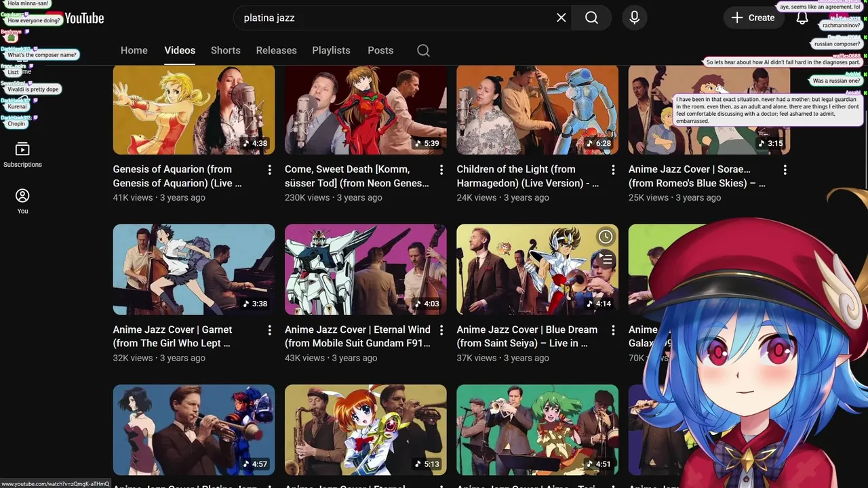
Task: Open the 4:51 green background video thumbnail
Action: 538,430
